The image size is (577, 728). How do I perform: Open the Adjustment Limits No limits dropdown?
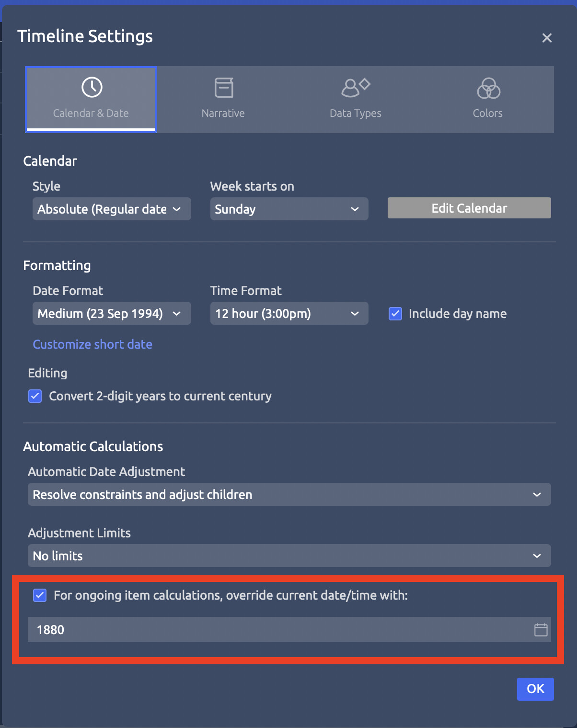pyautogui.click(x=289, y=556)
